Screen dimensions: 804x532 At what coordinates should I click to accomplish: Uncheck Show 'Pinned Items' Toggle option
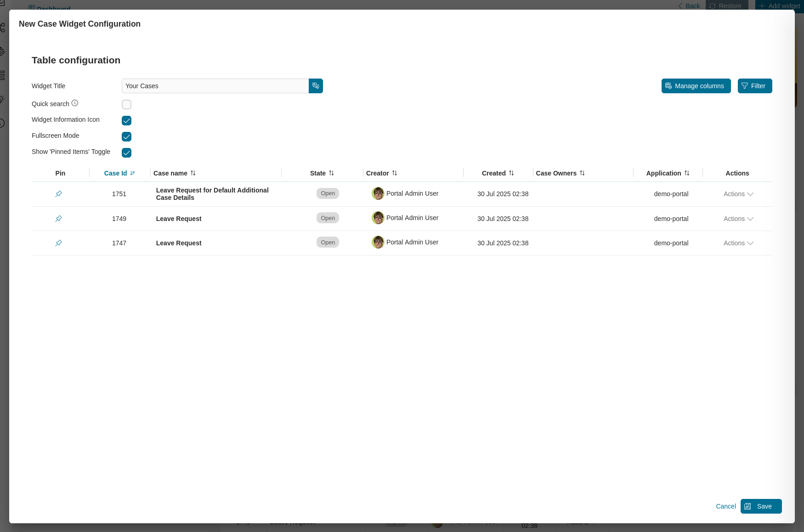tap(126, 153)
